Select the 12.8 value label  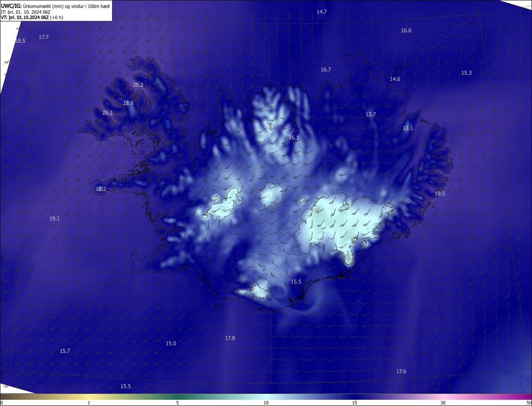[x=128, y=103]
